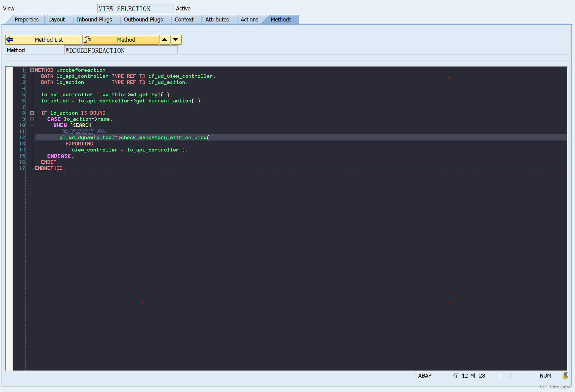Collapse the METHOD wddobeforeaction block

coord(32,70)
